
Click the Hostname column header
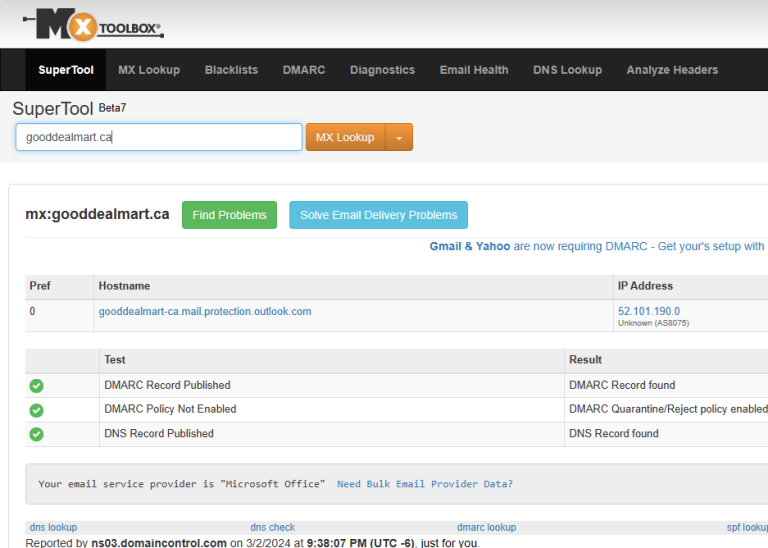tap(124, 286)
